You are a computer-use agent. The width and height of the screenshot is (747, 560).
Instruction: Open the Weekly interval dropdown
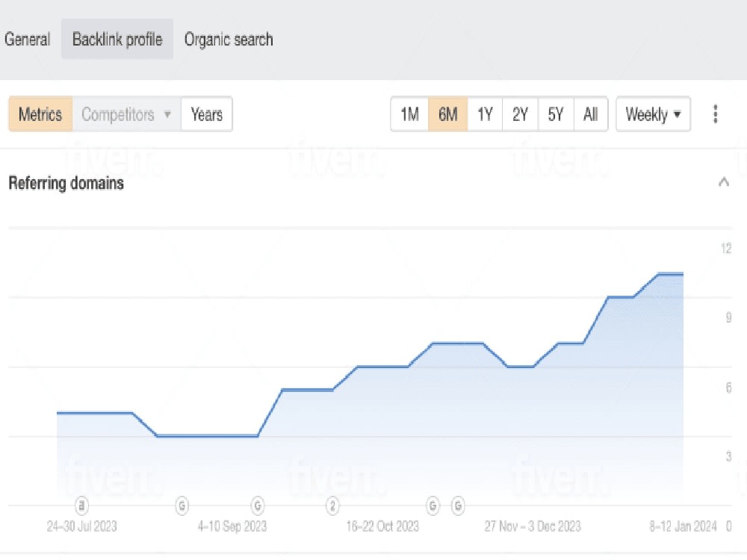pyautogui.click(x=653, y=114)
